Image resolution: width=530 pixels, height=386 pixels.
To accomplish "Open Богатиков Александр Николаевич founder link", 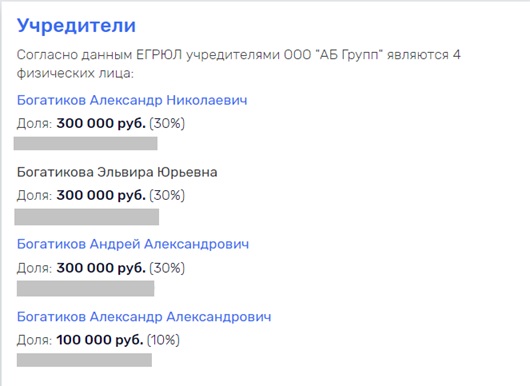I will (132, 100).
